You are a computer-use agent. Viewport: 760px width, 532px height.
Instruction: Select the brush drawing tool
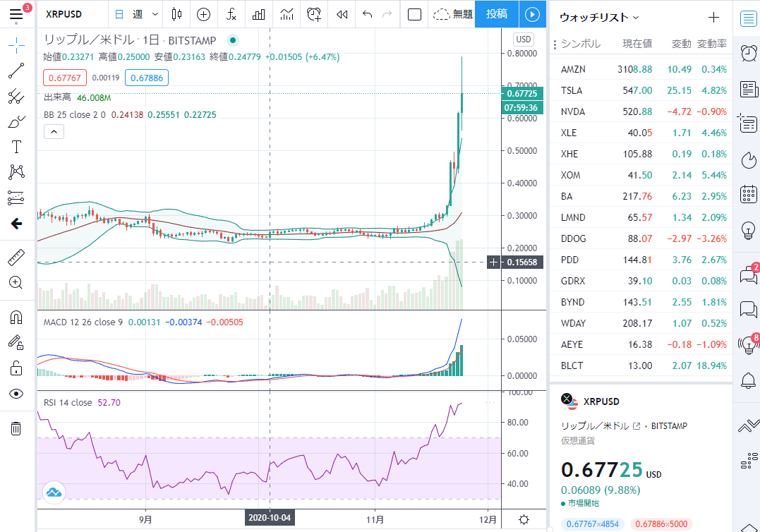pyautogui.click(x=16, y=121)
